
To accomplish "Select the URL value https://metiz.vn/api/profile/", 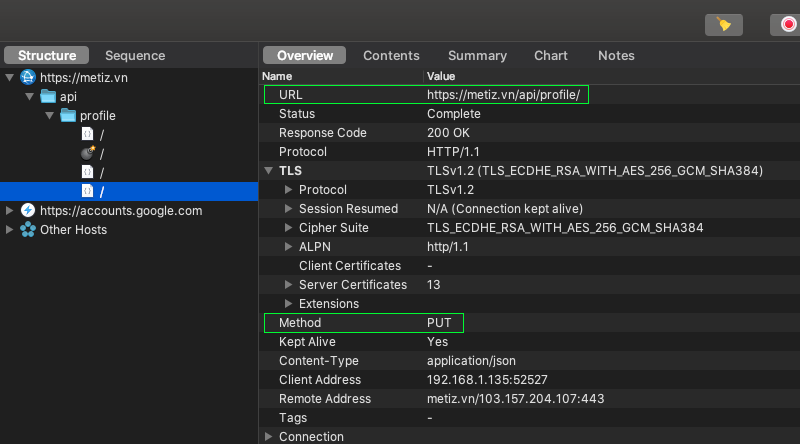I will [x=504, y=95].
